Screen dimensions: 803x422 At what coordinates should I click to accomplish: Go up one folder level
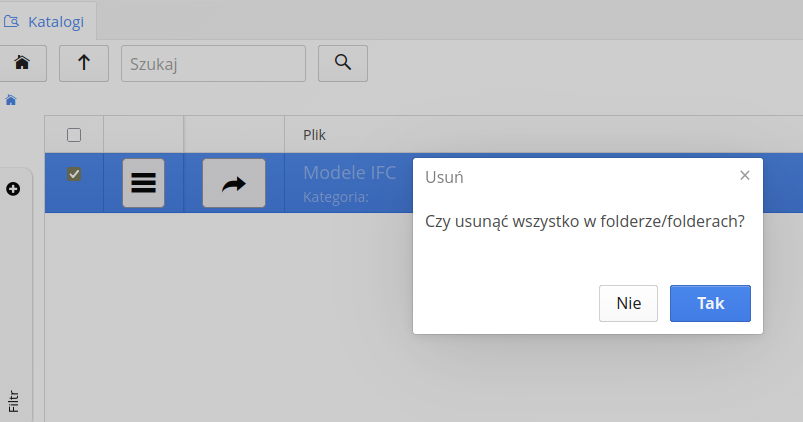(x=84, y=63)
